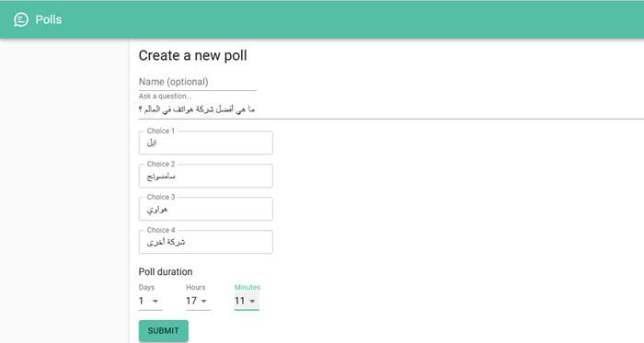Open the Polls home title link

49,19
